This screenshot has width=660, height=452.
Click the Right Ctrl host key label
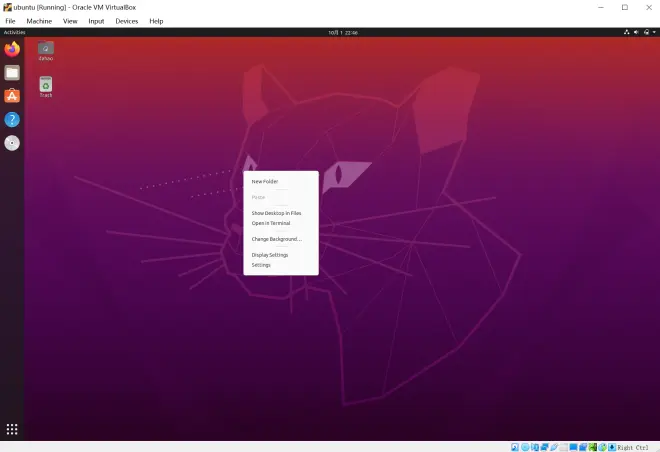(633, 447)
